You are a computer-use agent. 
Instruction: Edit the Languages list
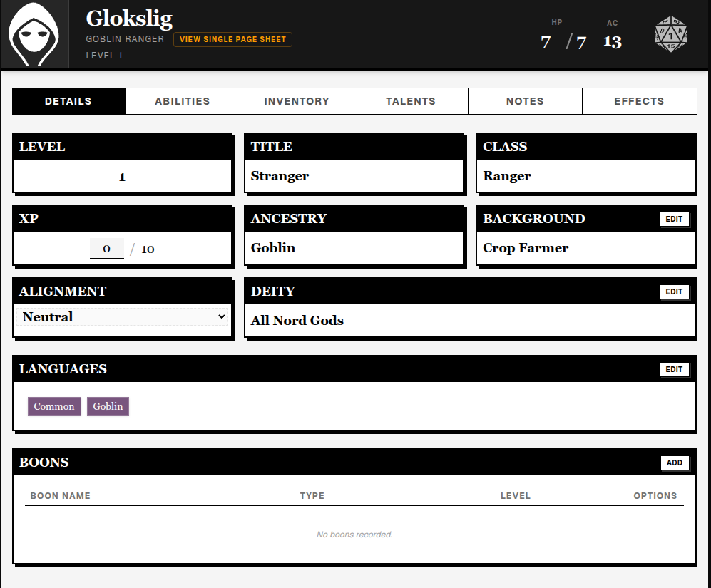[x=674, y=369]
